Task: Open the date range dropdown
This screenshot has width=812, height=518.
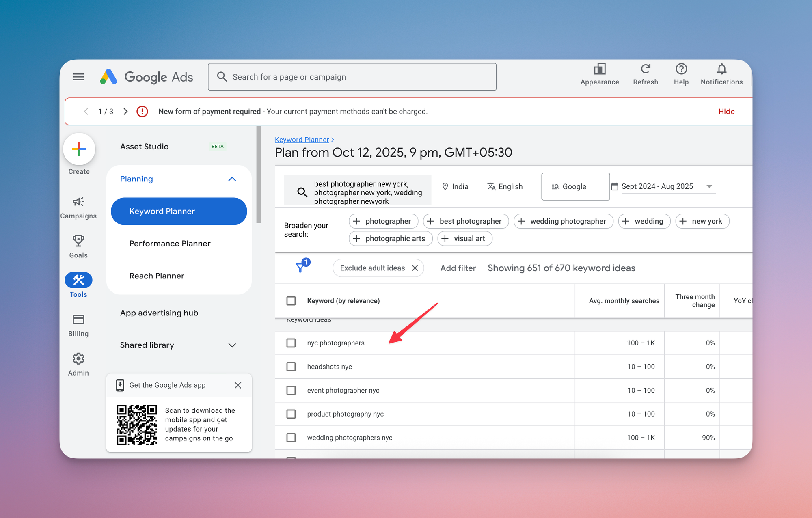Action: tap(708, 186)
